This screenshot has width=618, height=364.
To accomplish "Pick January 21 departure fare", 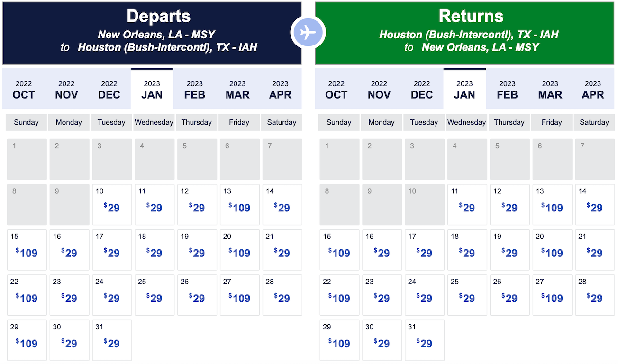I will [282, 250].
